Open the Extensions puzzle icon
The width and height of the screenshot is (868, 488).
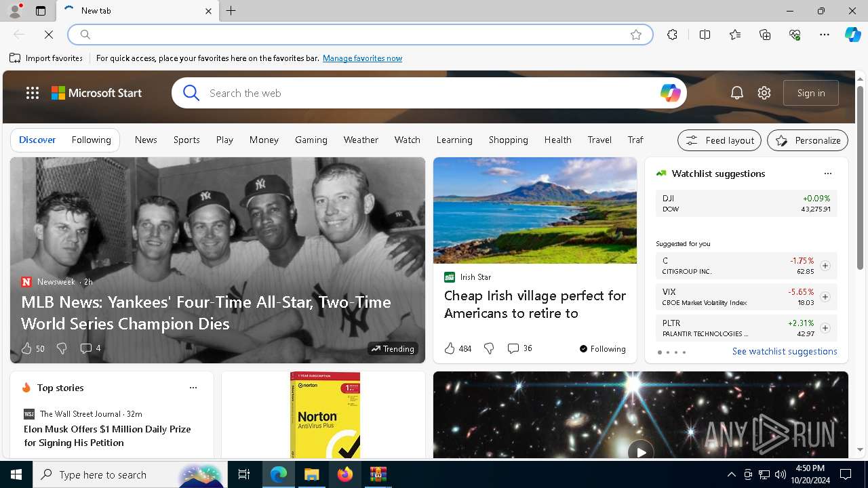672,35
